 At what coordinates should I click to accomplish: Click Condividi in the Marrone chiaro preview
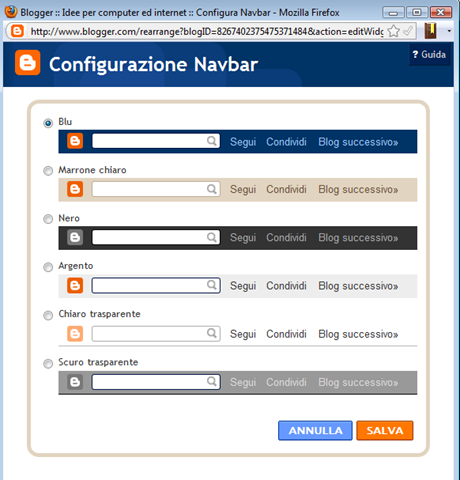(286, 190)
